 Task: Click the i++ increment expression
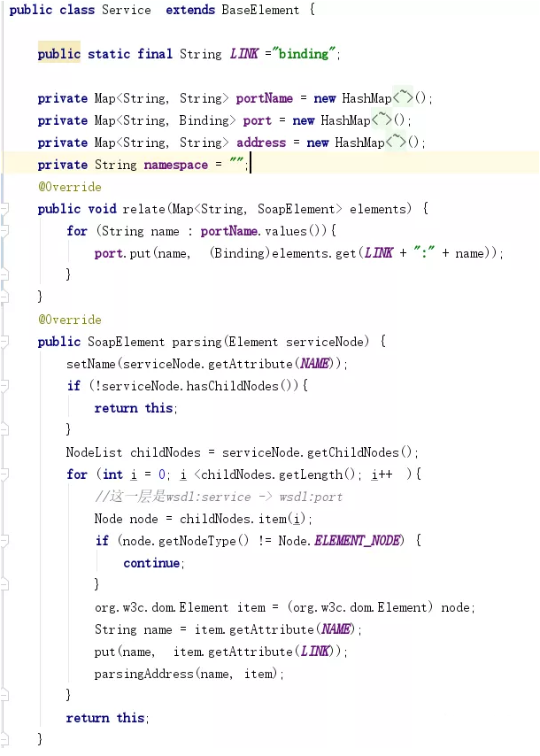[x=382, y=474]
